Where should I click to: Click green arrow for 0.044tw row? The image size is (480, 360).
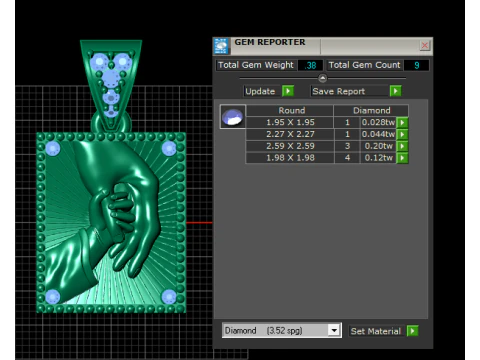click(402, 134)
